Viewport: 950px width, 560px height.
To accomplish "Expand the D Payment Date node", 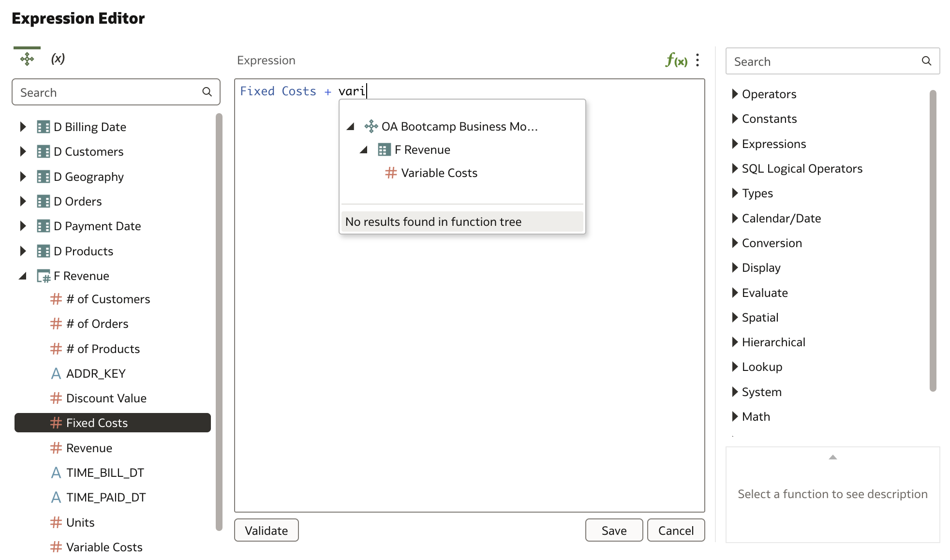I will click(x=23, y=226).
